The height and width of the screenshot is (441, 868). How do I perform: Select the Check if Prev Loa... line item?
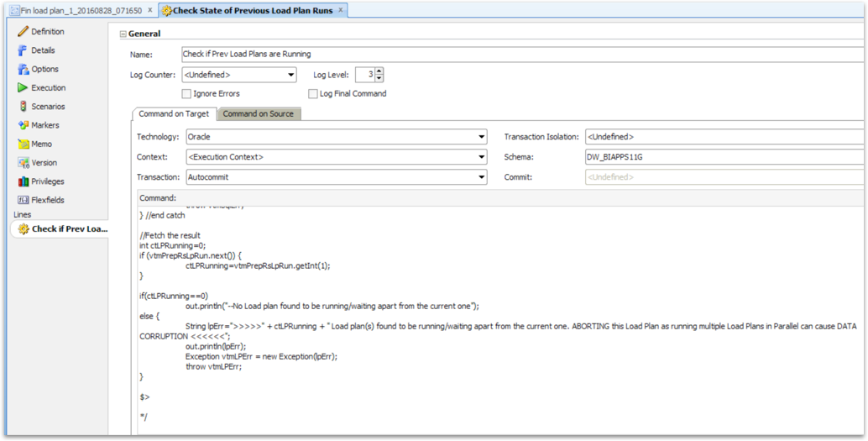tap(61, 228)
